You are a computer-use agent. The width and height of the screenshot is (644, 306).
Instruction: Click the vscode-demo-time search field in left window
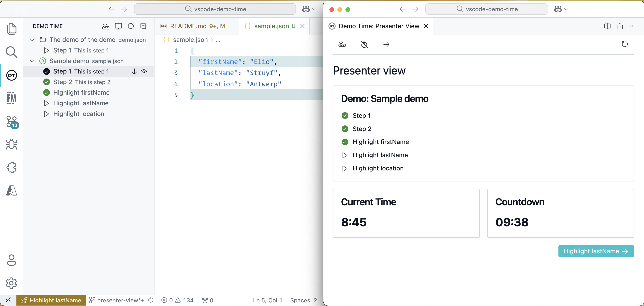coord(215,9)
